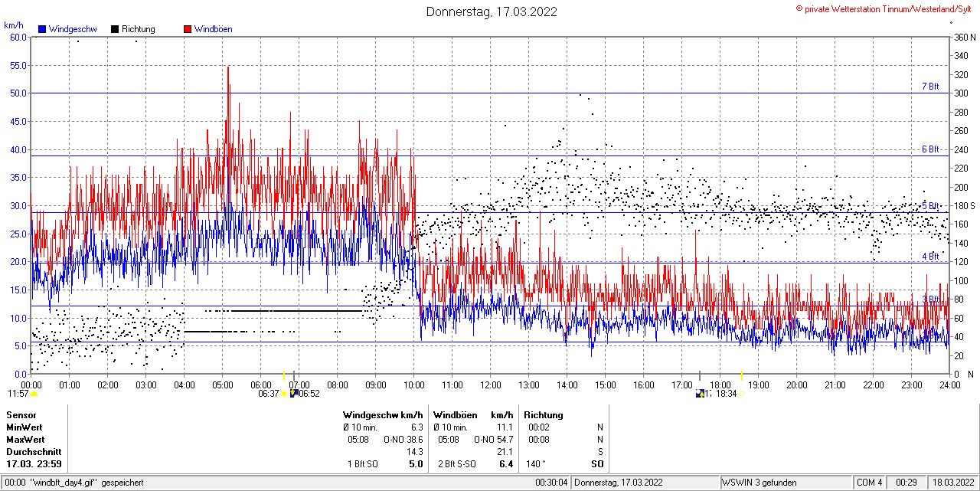Click the yellow timeline marker near 18:34
Image resolution: width=980 pixels, height=491 pixels.
pos(742,375)
